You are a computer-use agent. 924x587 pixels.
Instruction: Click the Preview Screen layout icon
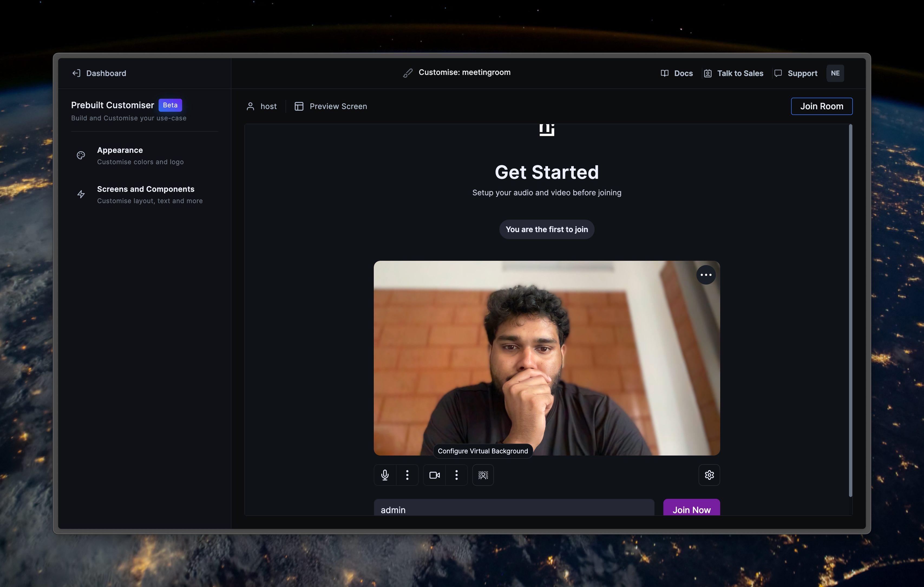(x=299, y=106)
